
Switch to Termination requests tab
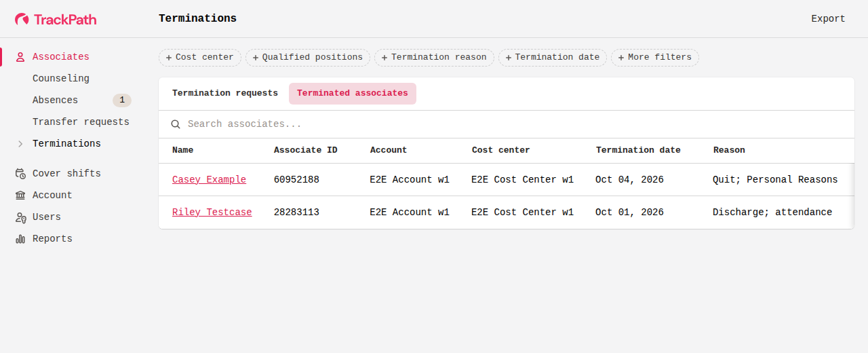pos(225,94)
